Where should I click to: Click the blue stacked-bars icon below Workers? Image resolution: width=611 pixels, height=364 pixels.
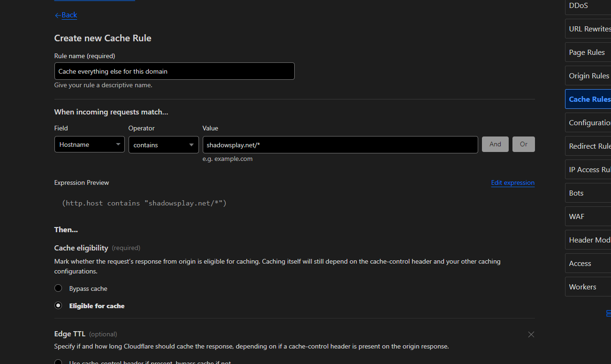click(x=608, y=313)
